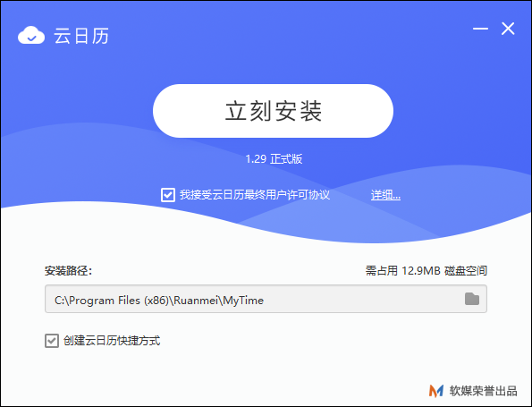
Task: Open the folder browse icon in path field
Action: [471, 299]
